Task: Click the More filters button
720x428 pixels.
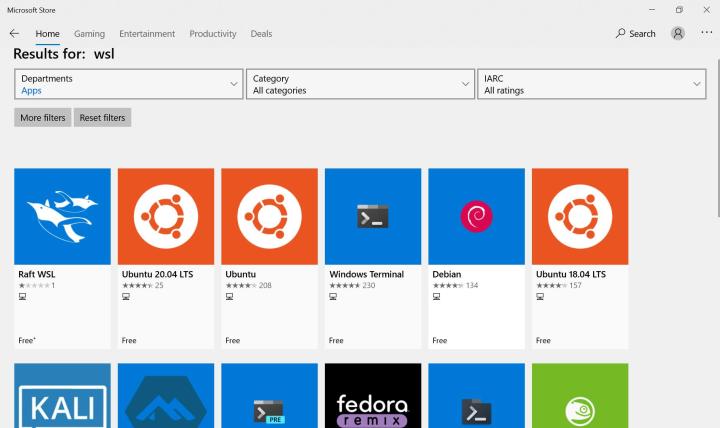Action: click(43, 118)
